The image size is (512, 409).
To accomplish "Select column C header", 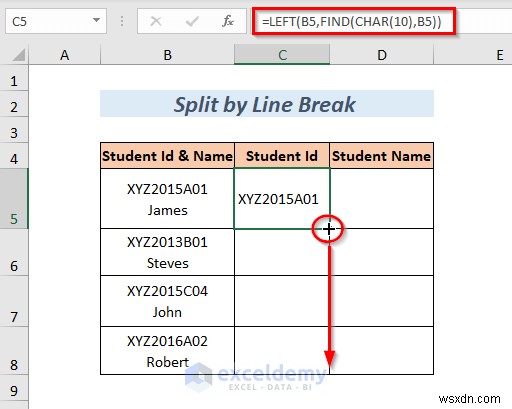I will point(282,55).
